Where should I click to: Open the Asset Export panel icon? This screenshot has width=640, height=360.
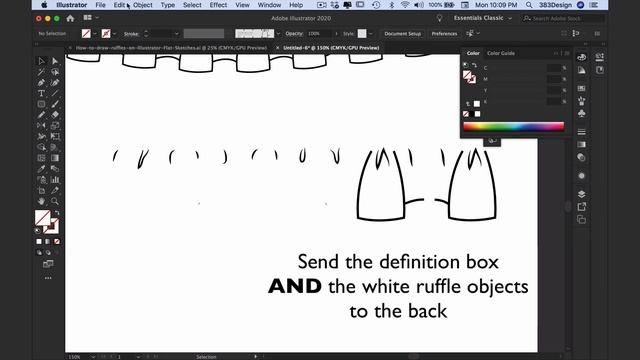click(x=582, y=207)
